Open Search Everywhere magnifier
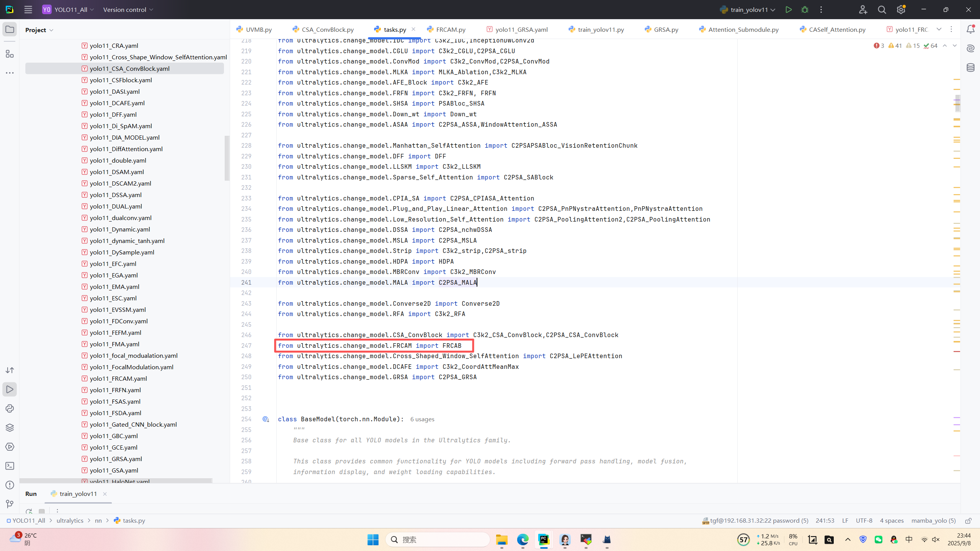The width and height of the screenshot is (980, 551). click(x=882, y=10)
